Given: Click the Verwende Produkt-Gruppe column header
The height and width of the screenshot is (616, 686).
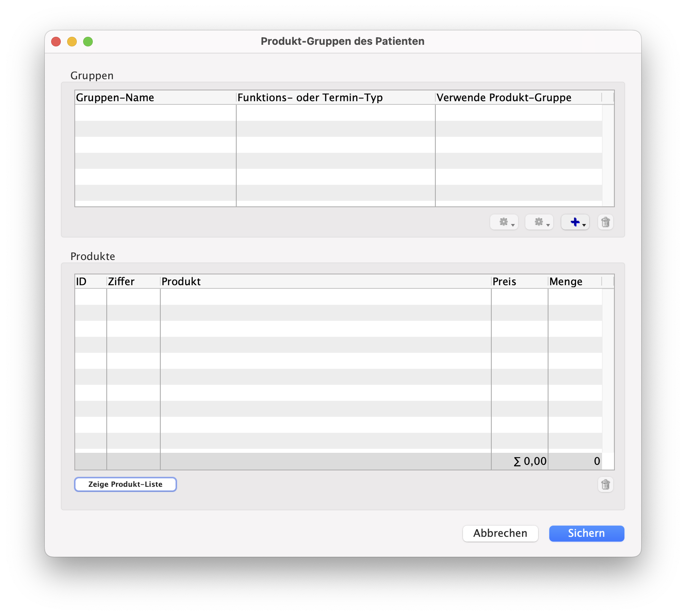Looking at the screenshot, I should point(518,98).
